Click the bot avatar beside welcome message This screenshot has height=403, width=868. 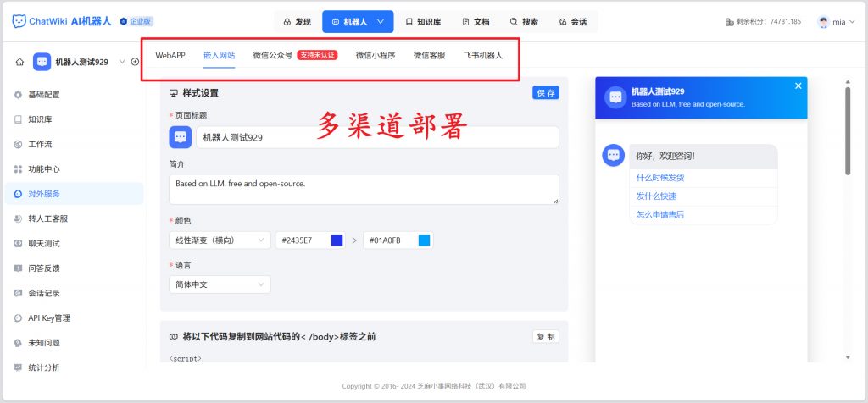[614, 155]
